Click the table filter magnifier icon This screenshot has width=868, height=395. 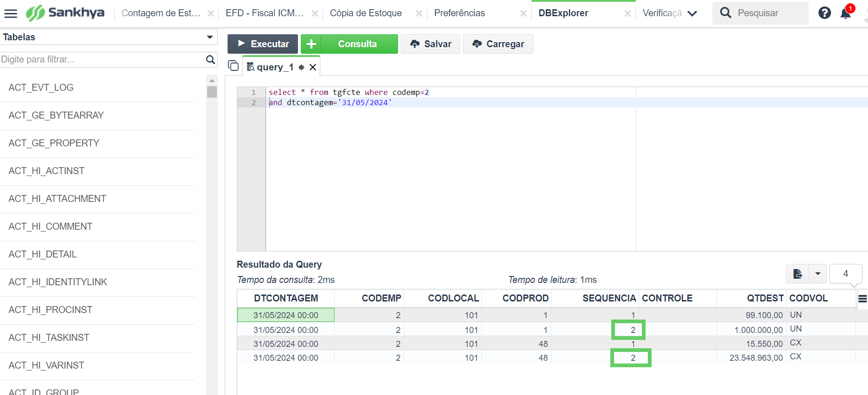210,59
